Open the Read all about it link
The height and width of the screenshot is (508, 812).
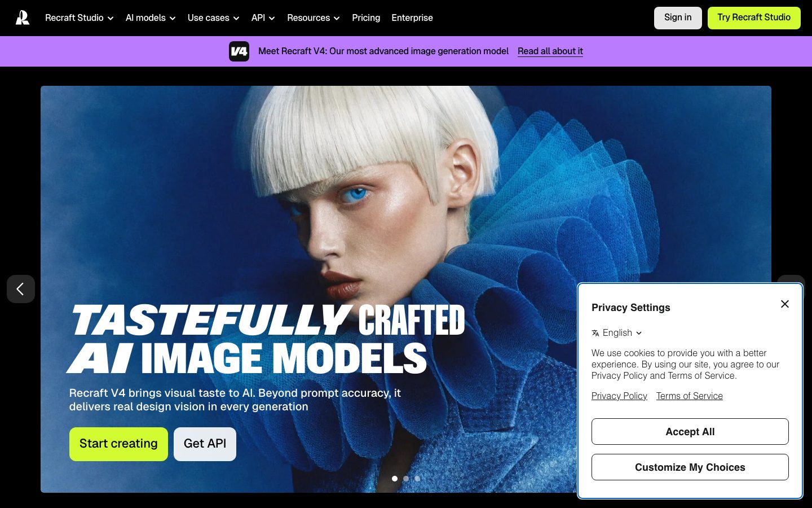[x=550, y=51]
